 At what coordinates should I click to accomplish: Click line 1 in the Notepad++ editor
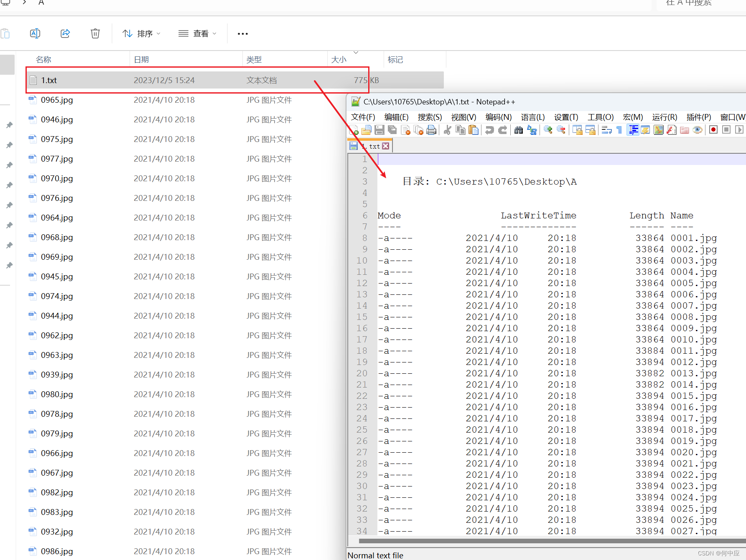(x=562, y=159)
